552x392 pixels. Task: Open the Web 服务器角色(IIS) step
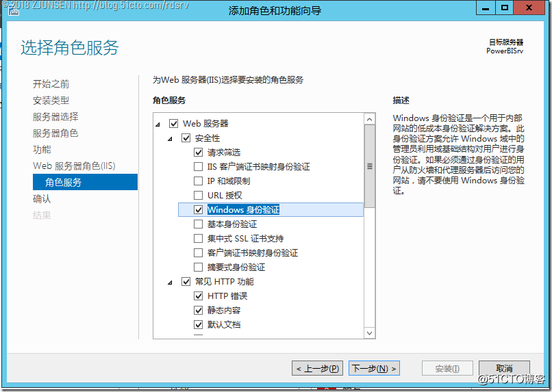click(74, 166)
